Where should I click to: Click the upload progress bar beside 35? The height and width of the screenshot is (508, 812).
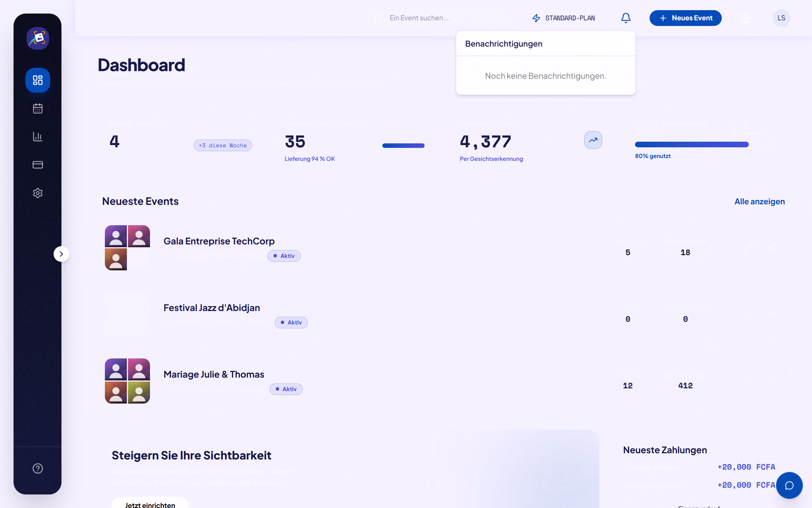[403, 145]
